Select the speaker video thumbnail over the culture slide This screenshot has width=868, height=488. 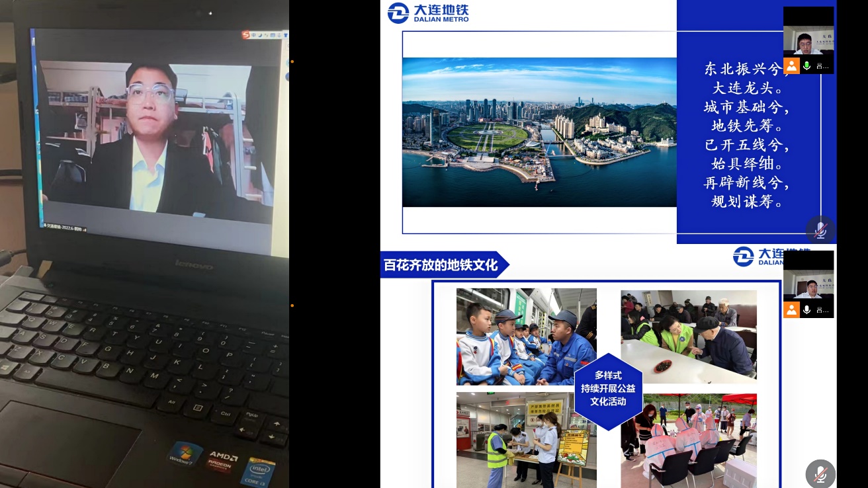[x=808, y=276]
